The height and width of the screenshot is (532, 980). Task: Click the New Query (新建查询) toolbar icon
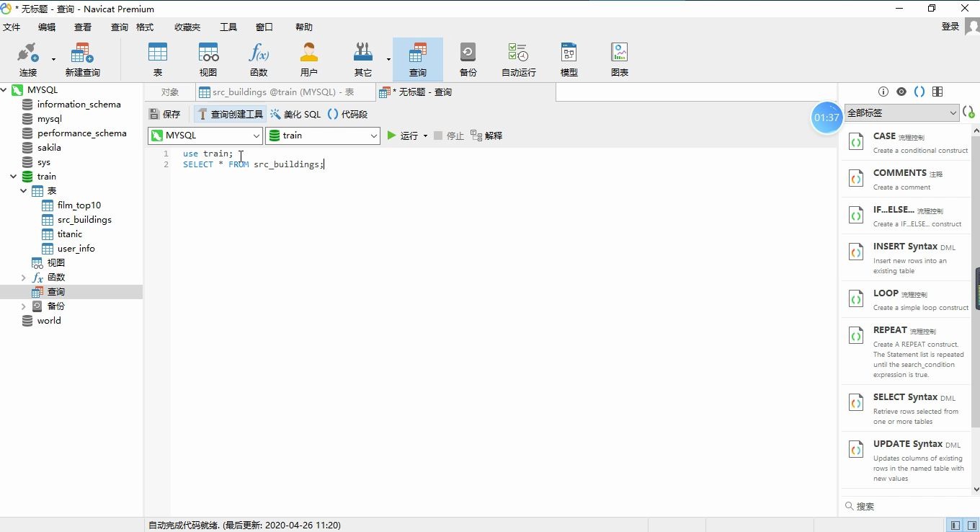82,60
